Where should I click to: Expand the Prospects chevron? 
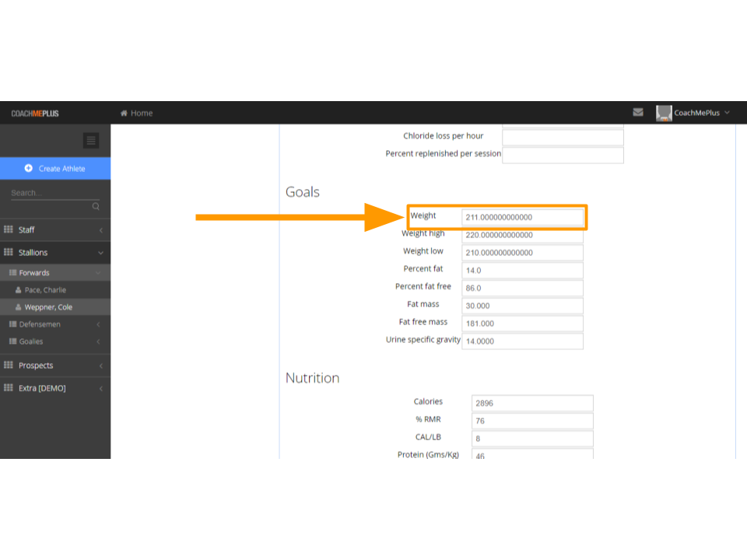[x=101, y=366]
